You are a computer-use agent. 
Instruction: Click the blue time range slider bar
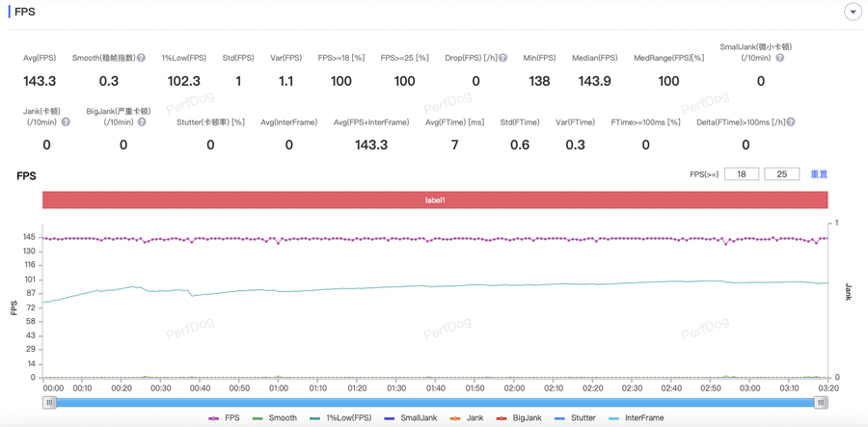pos(434,403)
